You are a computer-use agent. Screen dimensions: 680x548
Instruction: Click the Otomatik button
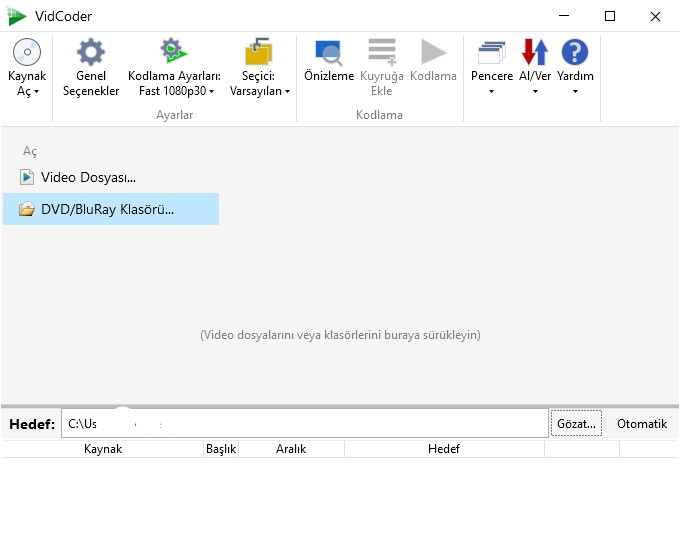(x=642, y=424)
